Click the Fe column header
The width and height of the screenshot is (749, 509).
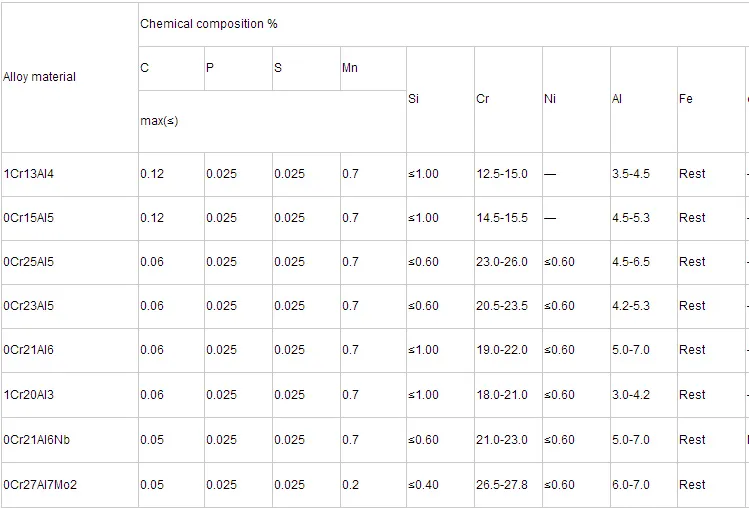coord(686,99)
